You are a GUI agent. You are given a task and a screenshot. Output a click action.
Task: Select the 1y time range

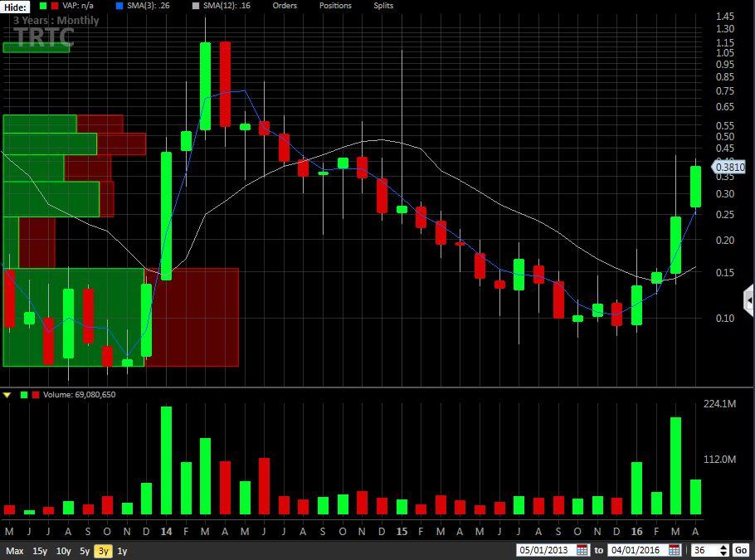[x=122, y=551]
